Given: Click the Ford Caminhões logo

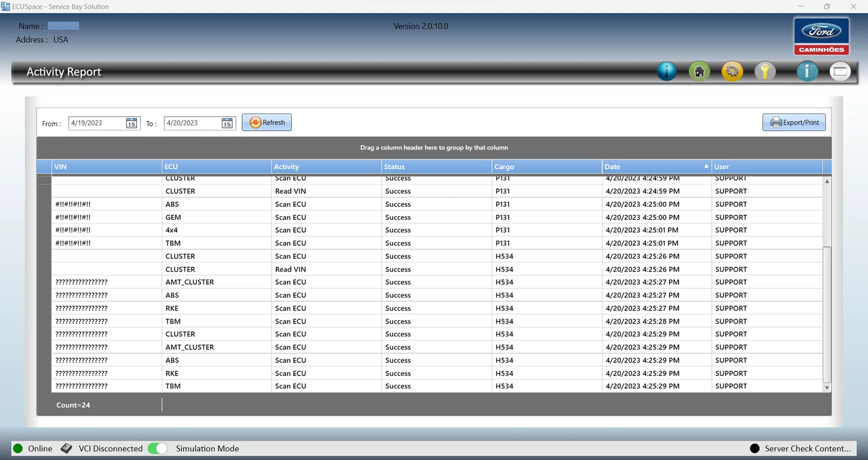Looking at the screenshot, I should [x=821, y=35].
